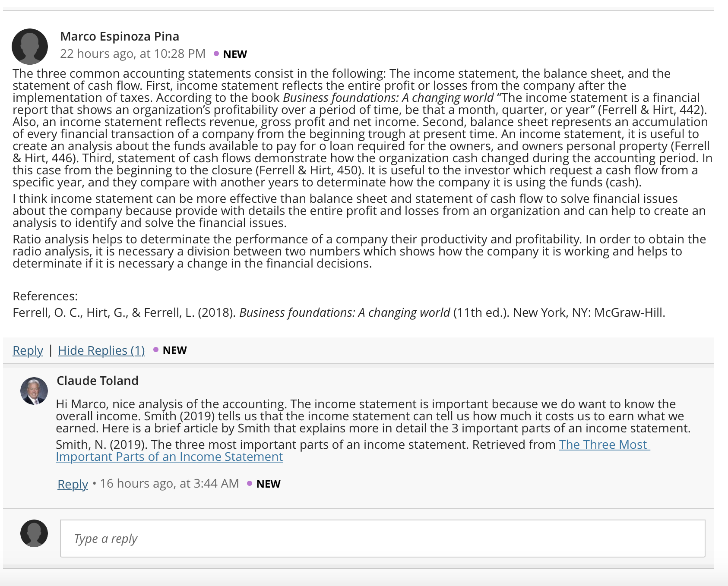Image resolution: width=728 pixels, height=586 pixels.
Task: Select the NEW badge beside the 3:44 AM timestamp
Action: tap(268, 484)
